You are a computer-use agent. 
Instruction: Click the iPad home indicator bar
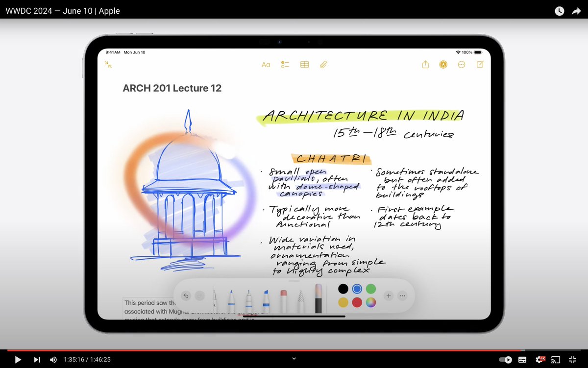coord(294,316)
